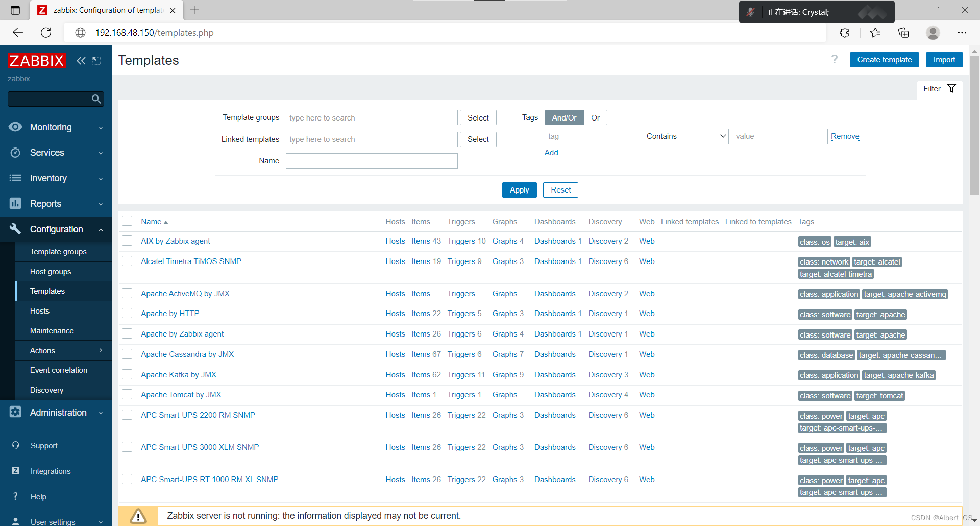The height and width of the screenshot is (526, 980).
Task: Select the Or tag mode
Action: 595,117
